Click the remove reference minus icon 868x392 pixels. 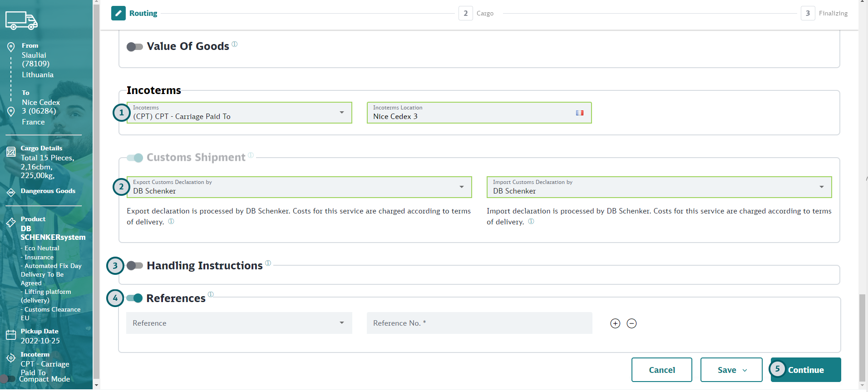(x=631, y=323)
